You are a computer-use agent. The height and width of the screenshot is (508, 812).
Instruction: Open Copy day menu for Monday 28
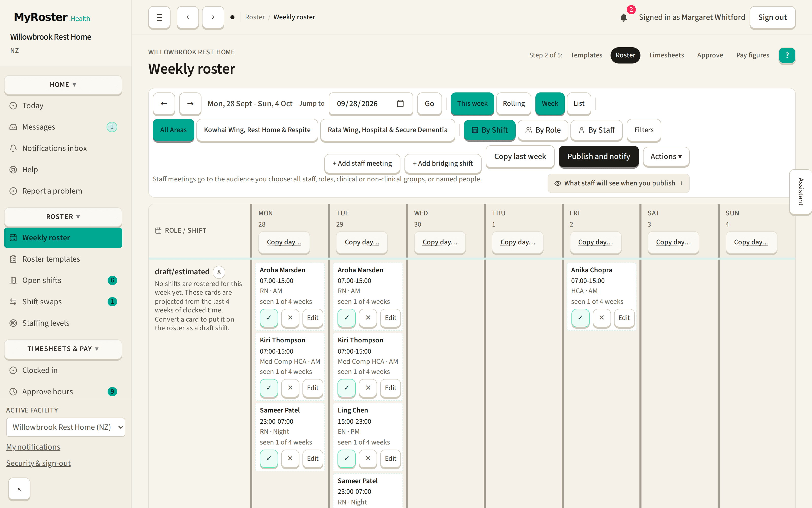284,242
